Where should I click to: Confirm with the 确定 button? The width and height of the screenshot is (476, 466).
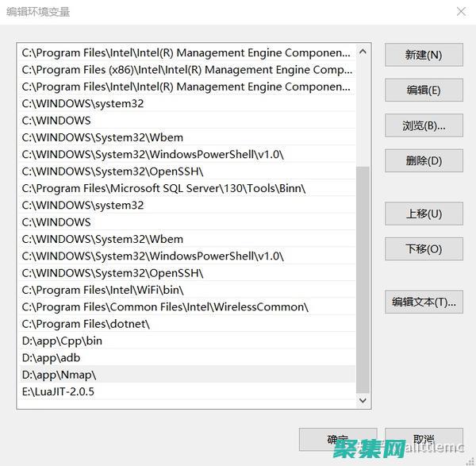(x=337, y=440)
